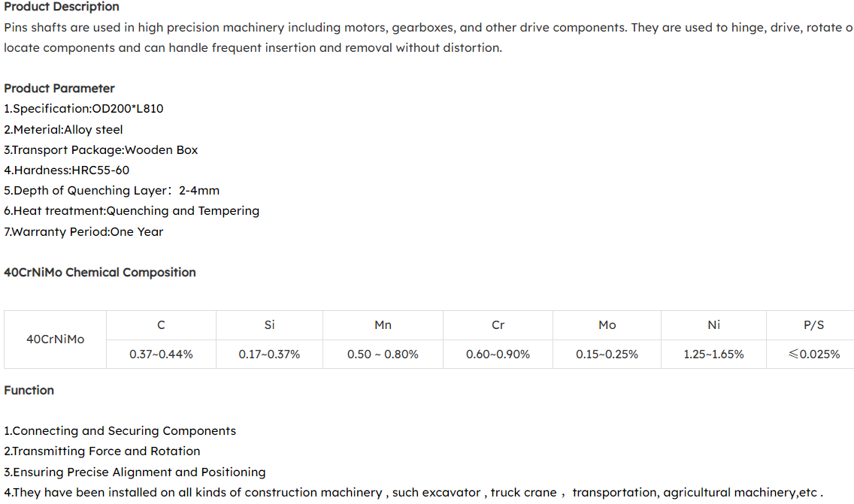The width and height of the screenshot is (854, 504).
Task: Click the Ensuring Precise Alignment line
Action: 135,472
